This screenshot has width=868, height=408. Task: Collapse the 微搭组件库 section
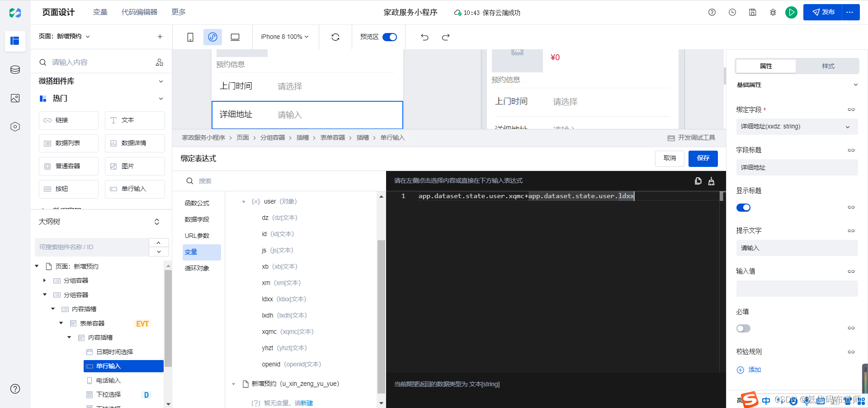(x=160, y=81)
